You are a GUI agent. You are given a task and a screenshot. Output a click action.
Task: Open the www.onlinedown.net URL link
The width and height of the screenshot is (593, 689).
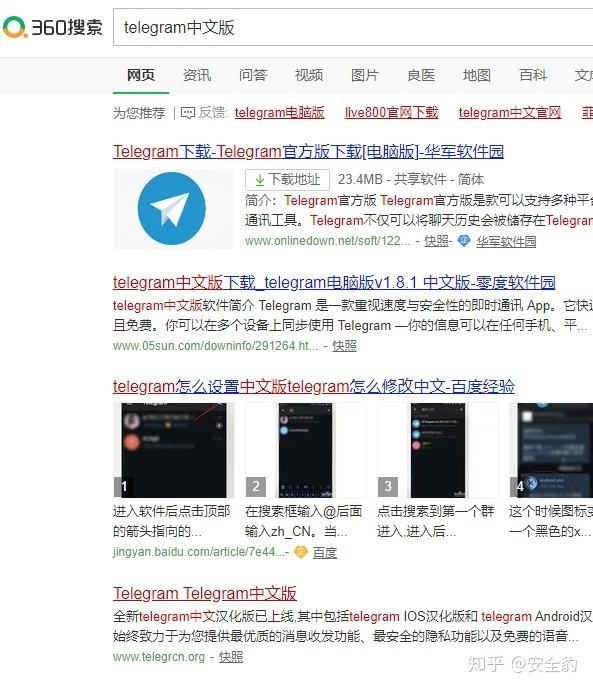point(327,241)
